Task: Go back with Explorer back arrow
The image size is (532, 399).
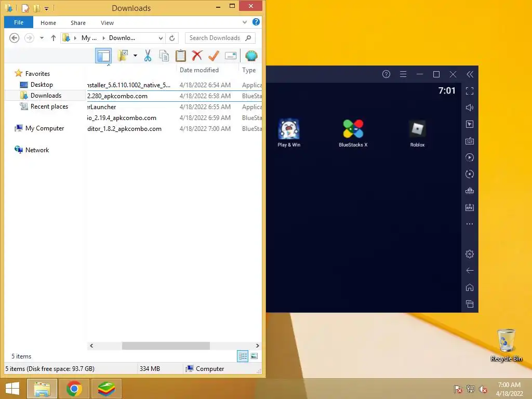Action: point(14,37)
